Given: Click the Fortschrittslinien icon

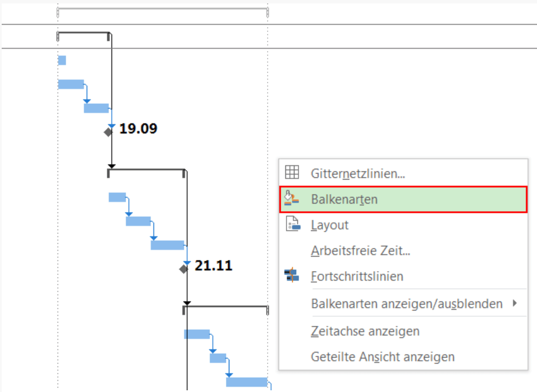Looking at the screenshot, I should pyautogui.click(x=292, y=276).
